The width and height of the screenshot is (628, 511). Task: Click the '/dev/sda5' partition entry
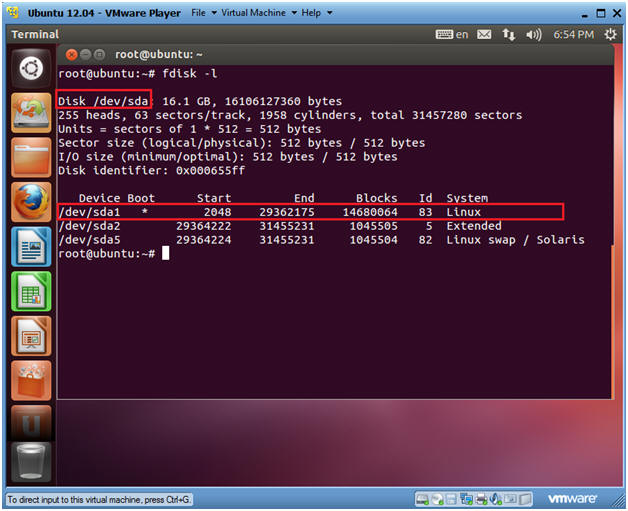pos(89,240)
